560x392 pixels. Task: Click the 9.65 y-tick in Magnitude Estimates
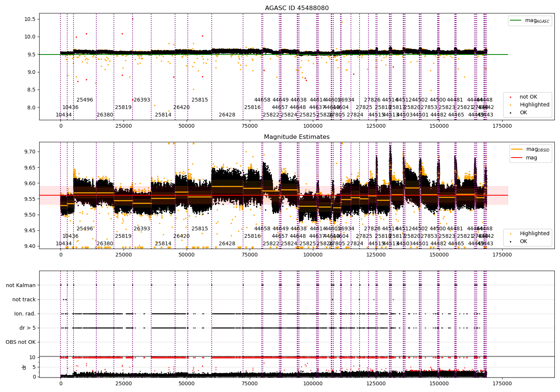click(x=30, y=168)
